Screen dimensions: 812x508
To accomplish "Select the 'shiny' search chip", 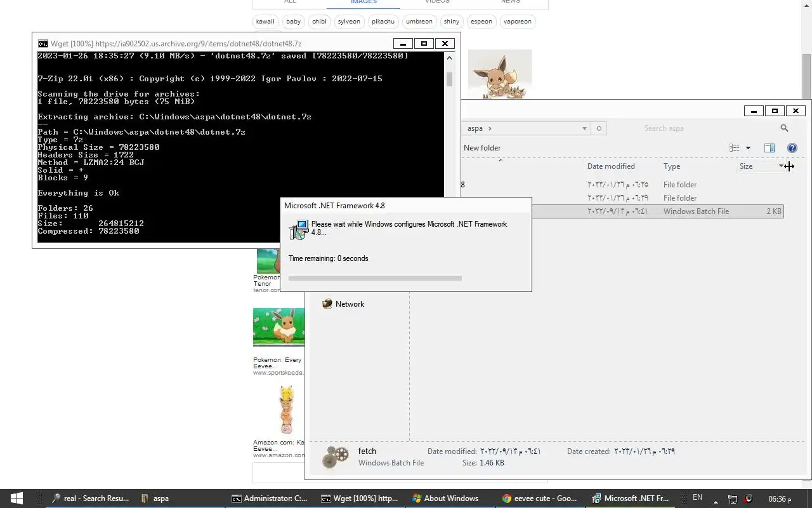I will coord(452,22).
